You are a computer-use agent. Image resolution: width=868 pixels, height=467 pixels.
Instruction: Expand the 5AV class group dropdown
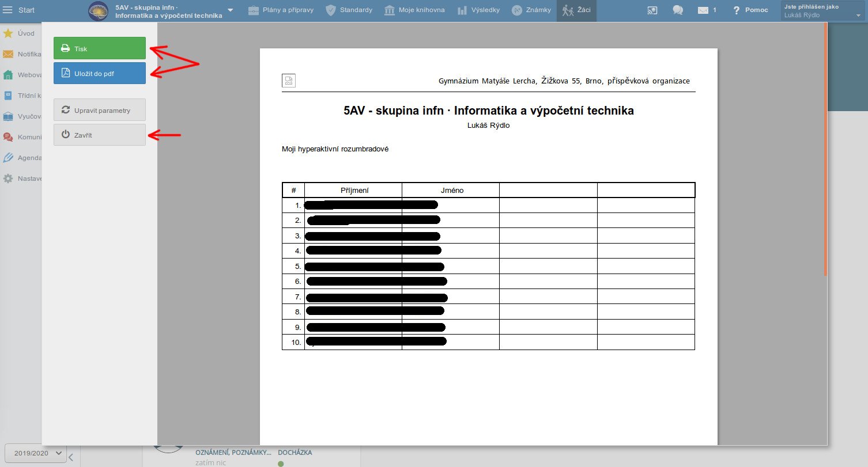pos(231,10)
